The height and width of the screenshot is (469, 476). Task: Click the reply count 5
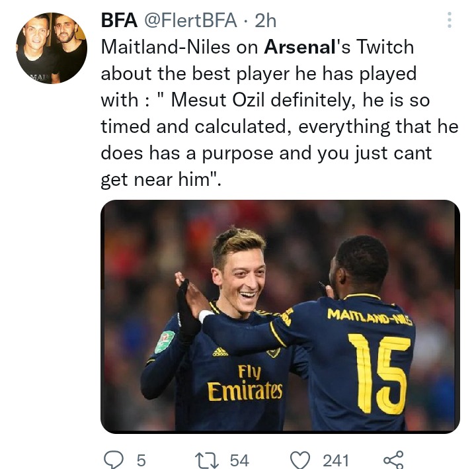point(141,460)
